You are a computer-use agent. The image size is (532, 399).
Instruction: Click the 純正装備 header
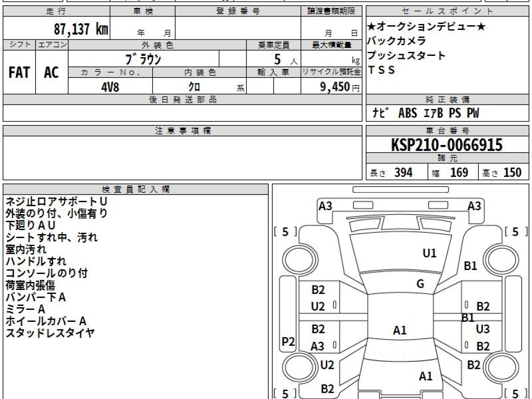[447, 100]
